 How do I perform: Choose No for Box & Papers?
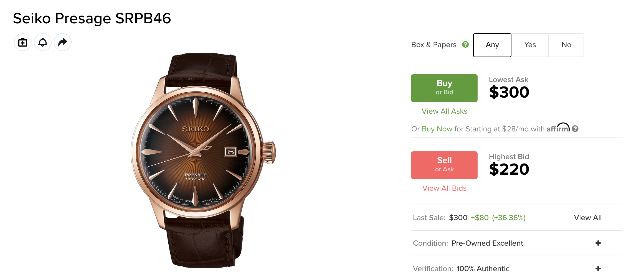pyautogui.click(x=566, y=45)
